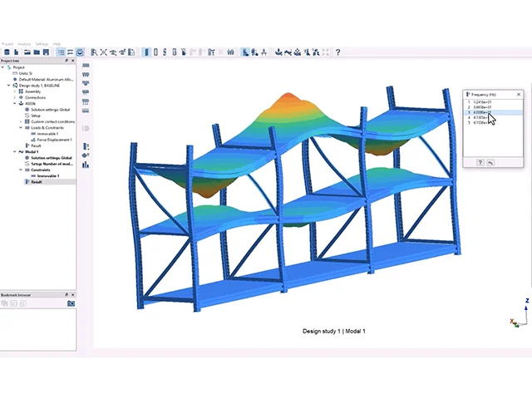Image resolution: width=532 pixels, height=399 pixels.
Task: Expand Custom contact conditions node
Action: click(21, 122)
